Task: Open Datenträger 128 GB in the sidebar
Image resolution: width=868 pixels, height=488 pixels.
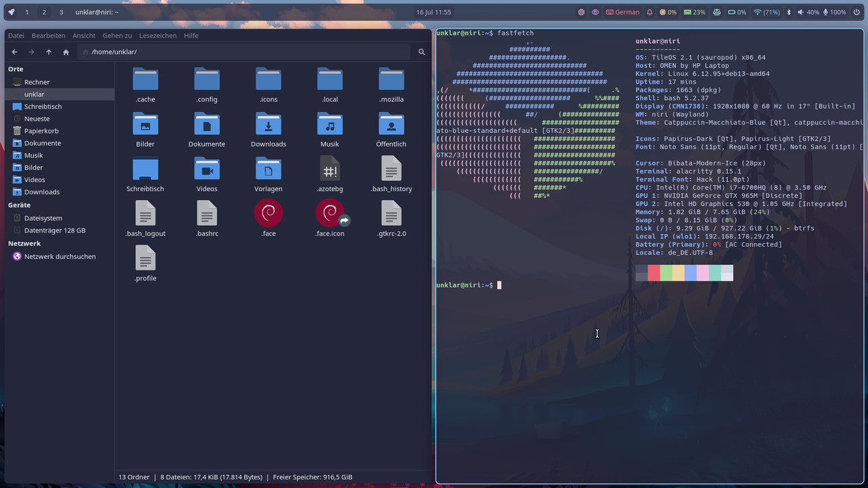Action: click(x=60, y=230)
